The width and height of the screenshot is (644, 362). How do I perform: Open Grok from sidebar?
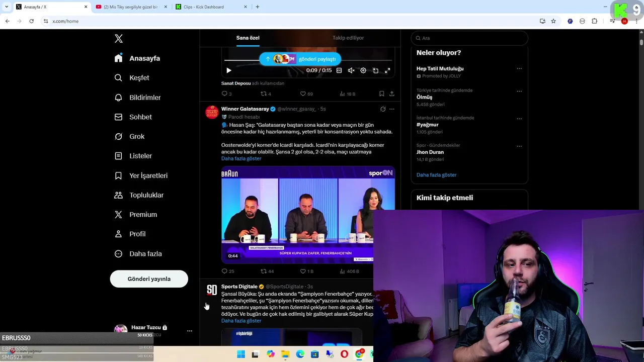pyautogui.click(x=129, y=137)
